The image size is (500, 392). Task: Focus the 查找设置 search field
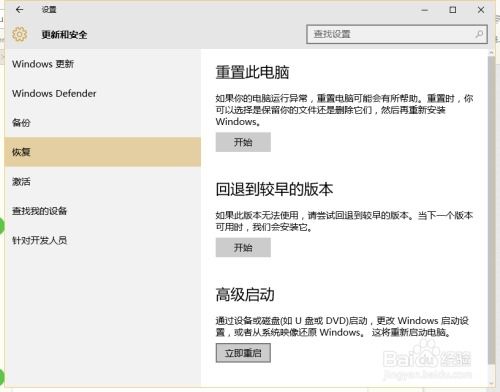[x=397, y=34]
